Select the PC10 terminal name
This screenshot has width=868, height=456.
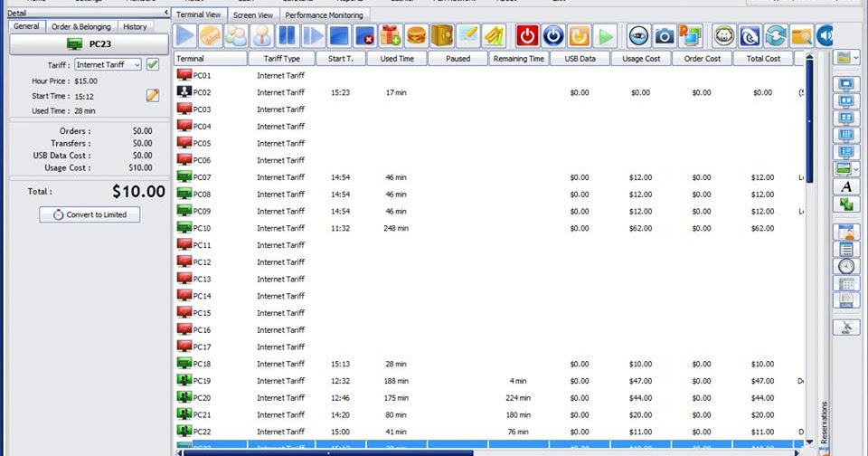click(202, 228)
